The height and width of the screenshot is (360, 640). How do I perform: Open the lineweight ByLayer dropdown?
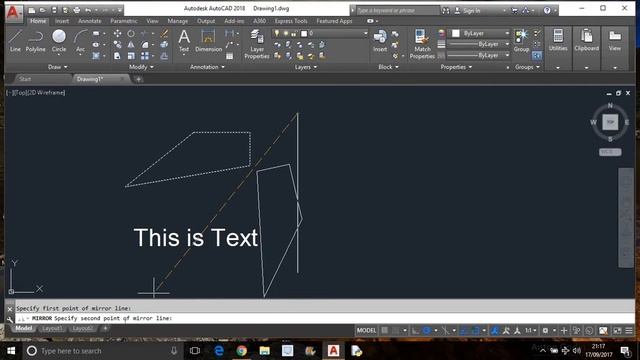click(479, 44)
